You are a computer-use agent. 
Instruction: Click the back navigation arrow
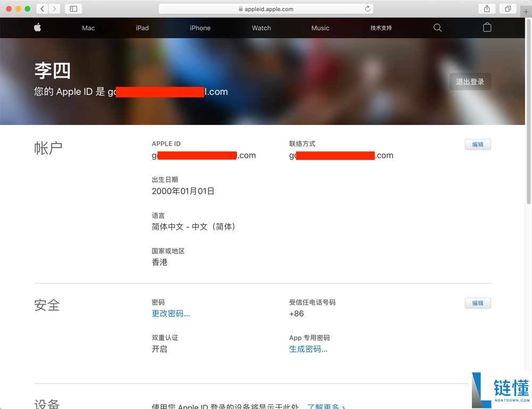[41, 9]
